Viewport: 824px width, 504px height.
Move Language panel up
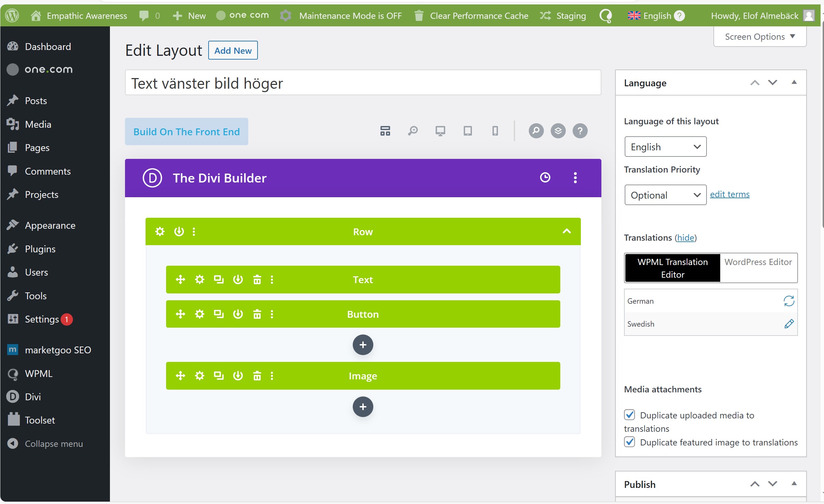tap(755, 83)
